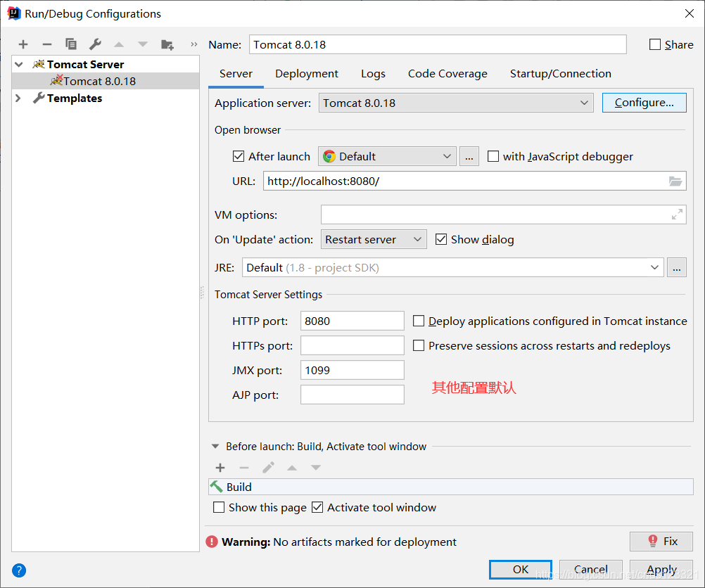Image resolution: width=705 pixels, height=588 pixels.
Task: Select Tomcat 8.0.18 configuration in tree
Action: point(106,81)
